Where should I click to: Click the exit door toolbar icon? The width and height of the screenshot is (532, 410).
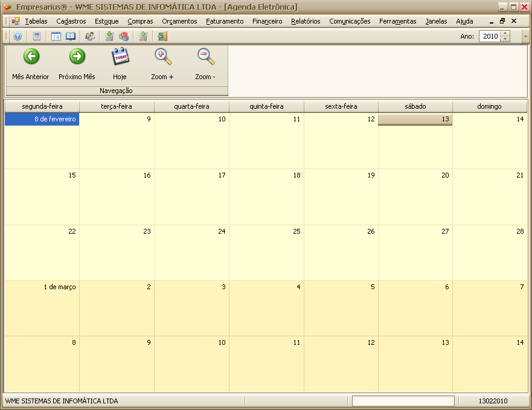162,36
